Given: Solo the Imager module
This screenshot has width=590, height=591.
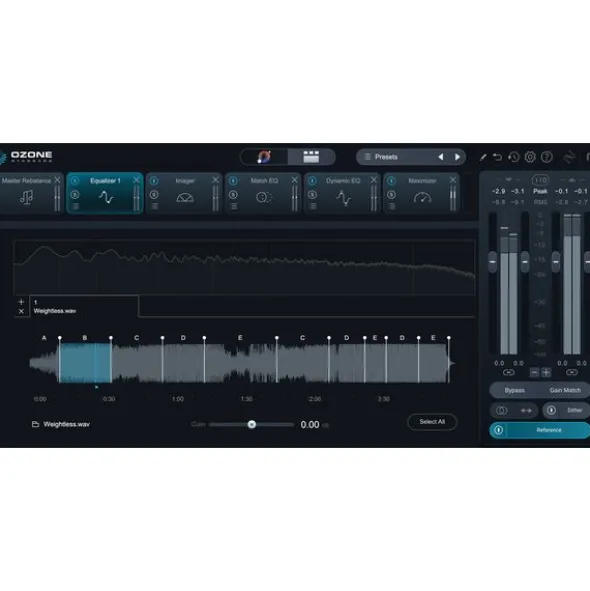Looking at the screenshot, I should point(154,195).
